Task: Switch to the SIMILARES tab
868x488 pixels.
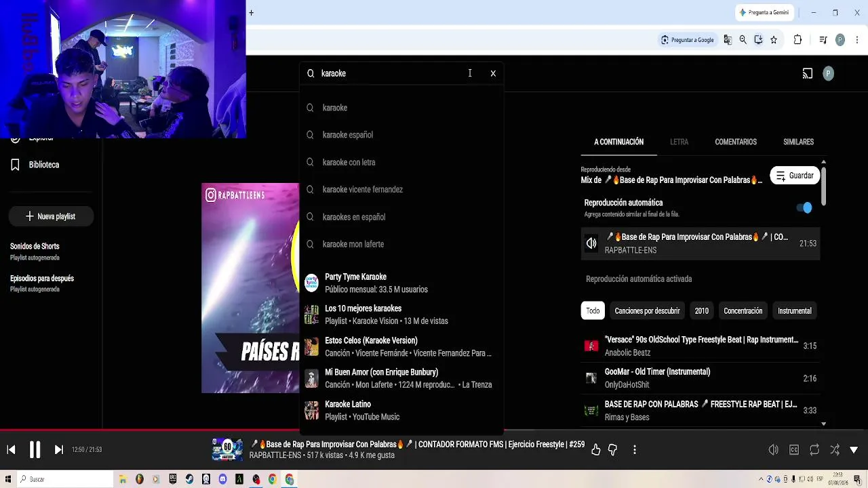Action: coord(798,142)
